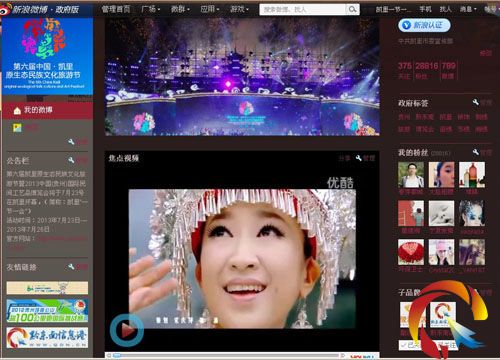The image size is (500, 360).
Task: Expand the 消息 dropdown in the top bar
Action: tap(468, 9)
